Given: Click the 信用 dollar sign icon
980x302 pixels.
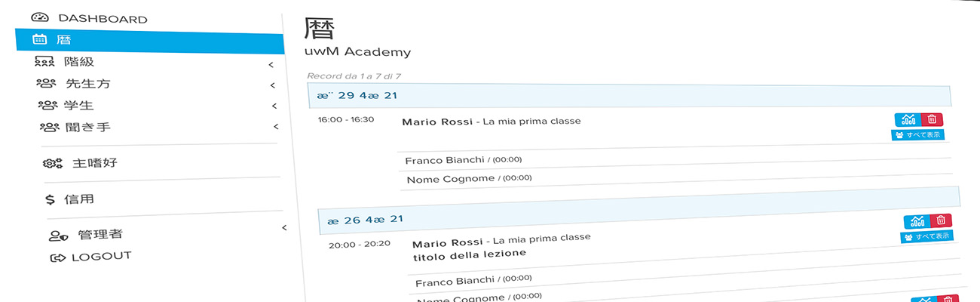Looking at the screenshot, I should click(51, 200).
